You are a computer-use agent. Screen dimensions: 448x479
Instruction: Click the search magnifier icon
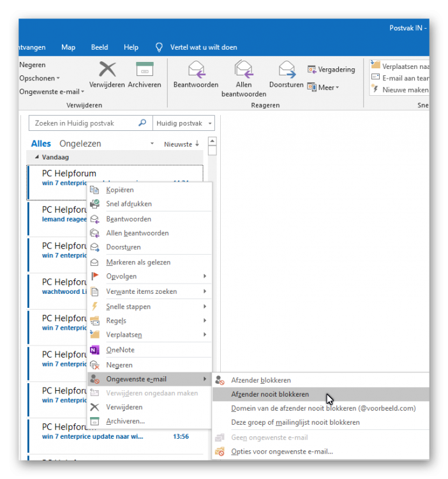[x=142, y=123]
